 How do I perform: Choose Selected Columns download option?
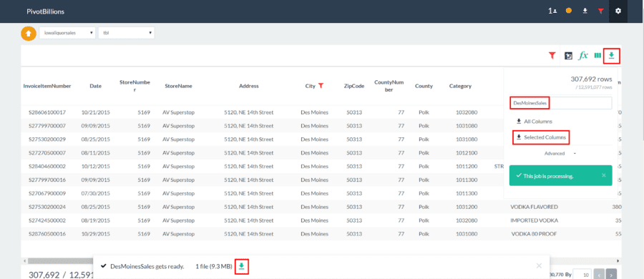click(x=541, y=137)
